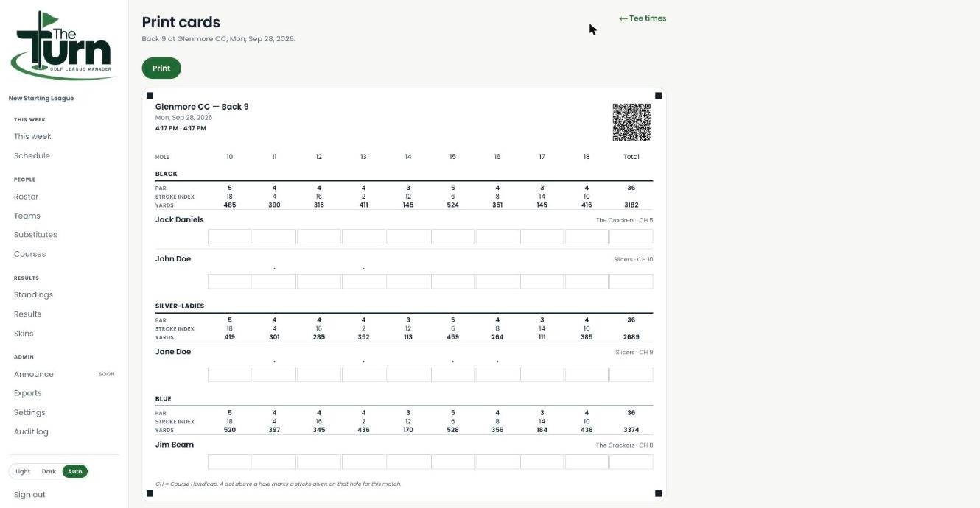This screenshot has width=980, height=508.
Task: Open the Results page
Action: pos(27,314)
